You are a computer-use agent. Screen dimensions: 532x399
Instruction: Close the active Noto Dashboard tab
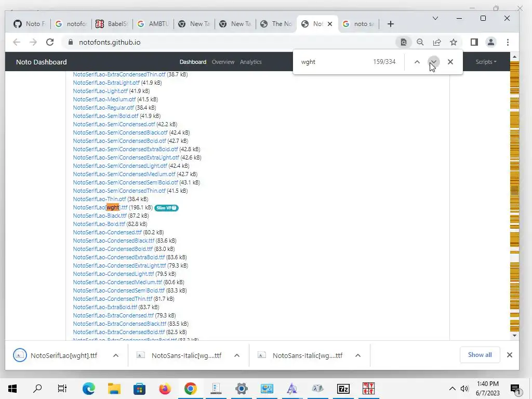(x=330, y=24)
